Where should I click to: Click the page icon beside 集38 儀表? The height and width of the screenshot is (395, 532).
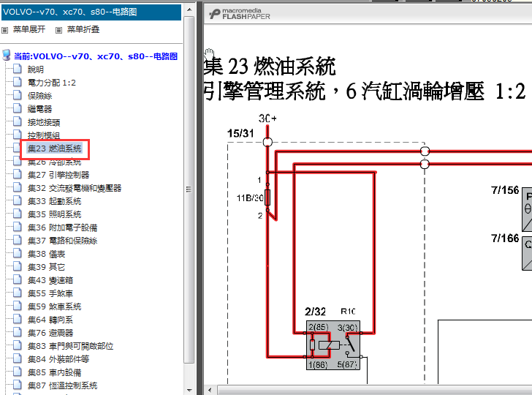pyautogui.click(x=18, y=253)
